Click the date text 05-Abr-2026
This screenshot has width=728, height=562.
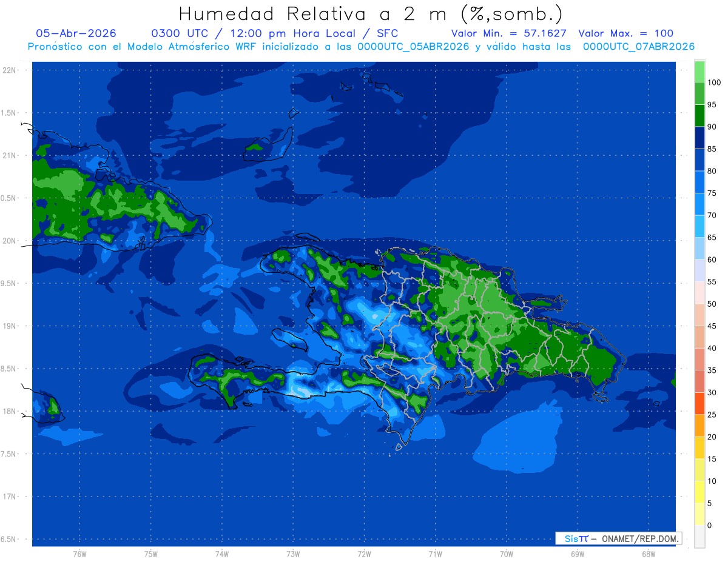pos(76,33)
